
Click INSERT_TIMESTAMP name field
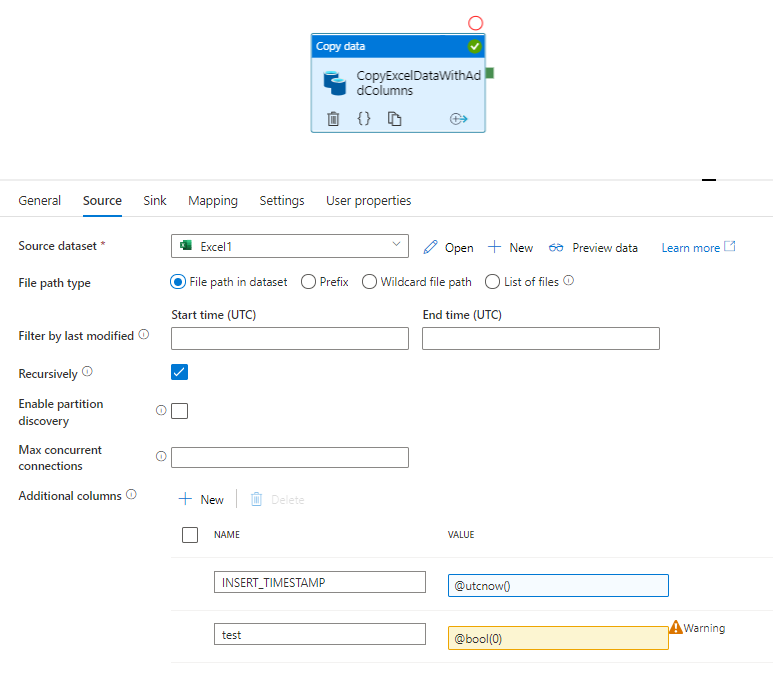(x=320, y=582)
